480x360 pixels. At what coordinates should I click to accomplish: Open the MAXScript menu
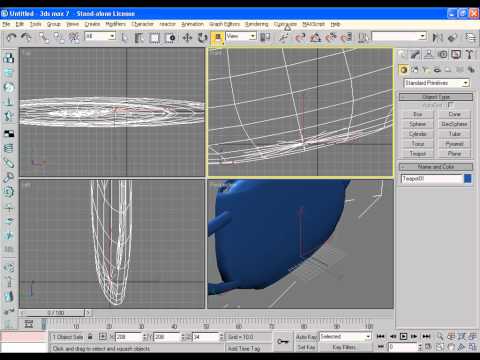313,24
